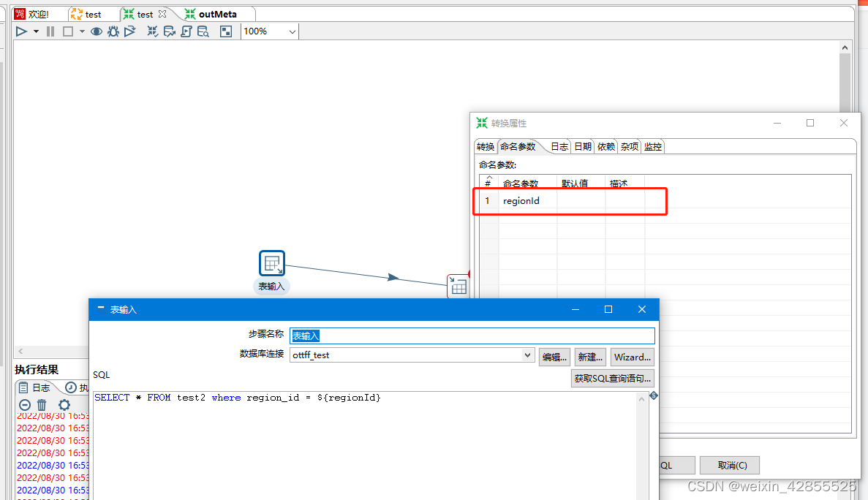868x500 pixels.
Task: Open the ottff_test connection dropdown
Action: [x=529, y=356]
